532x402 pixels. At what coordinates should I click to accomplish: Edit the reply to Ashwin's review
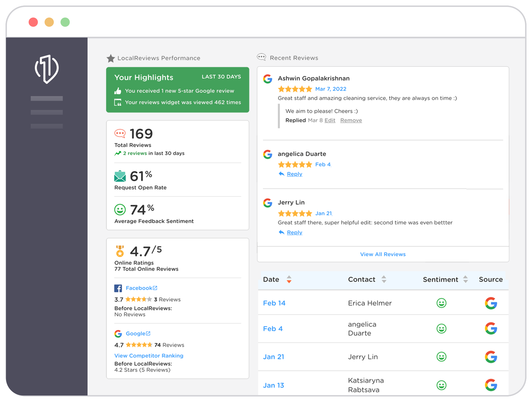tap(330, 120)
